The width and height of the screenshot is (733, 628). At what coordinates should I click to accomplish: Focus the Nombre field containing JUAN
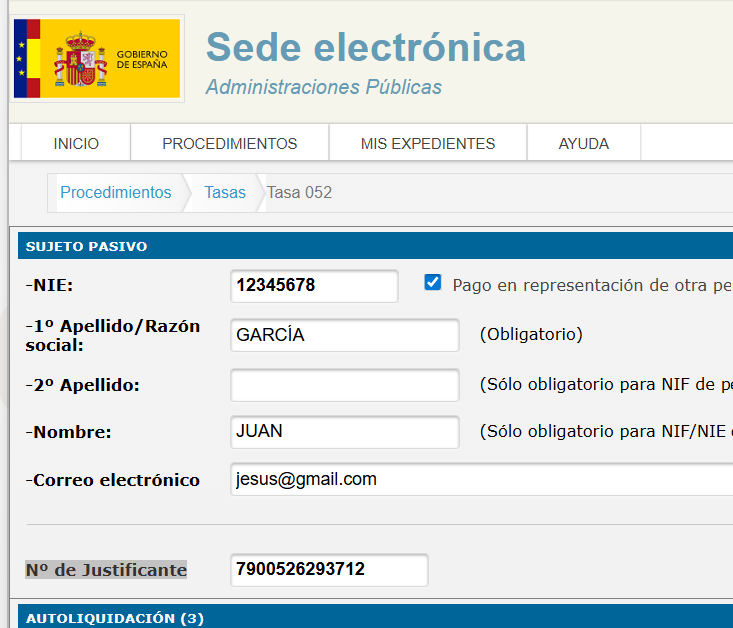345,432
